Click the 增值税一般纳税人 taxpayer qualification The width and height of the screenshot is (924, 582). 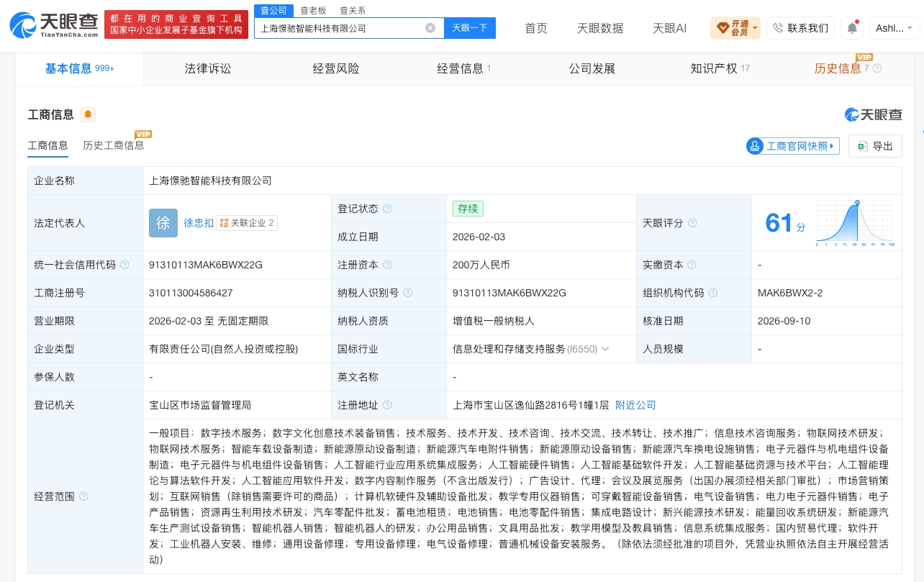pyautogui.click(x=494, y=321)
